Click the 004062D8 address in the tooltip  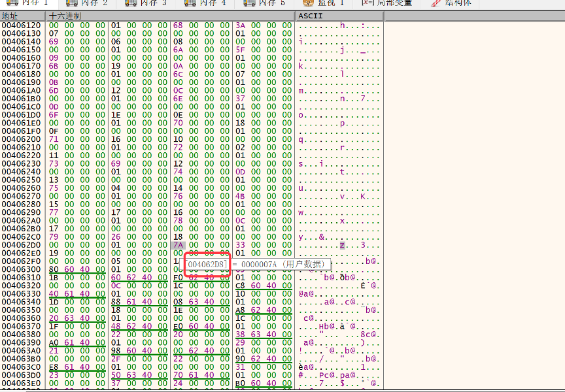tap(207, 263)
